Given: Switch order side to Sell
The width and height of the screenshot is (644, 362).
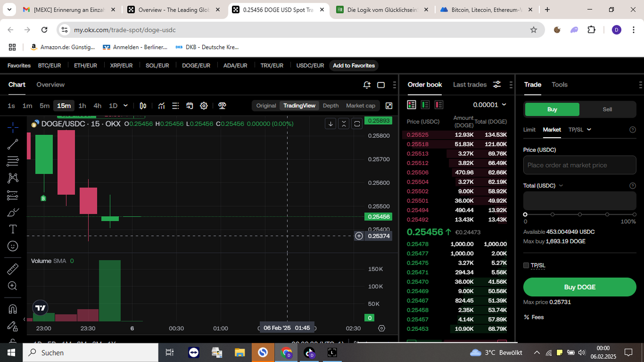Looking at the screenshot, I should 607,109.
